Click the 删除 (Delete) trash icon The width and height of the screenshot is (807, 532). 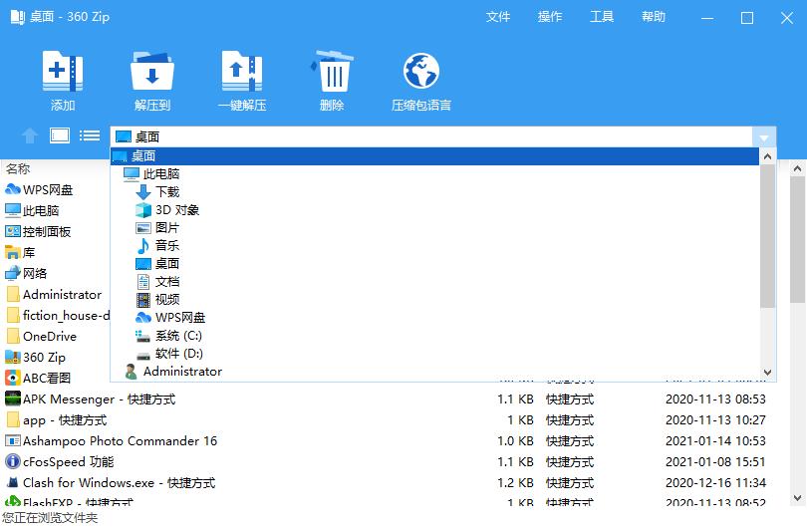tap(332, 72)
